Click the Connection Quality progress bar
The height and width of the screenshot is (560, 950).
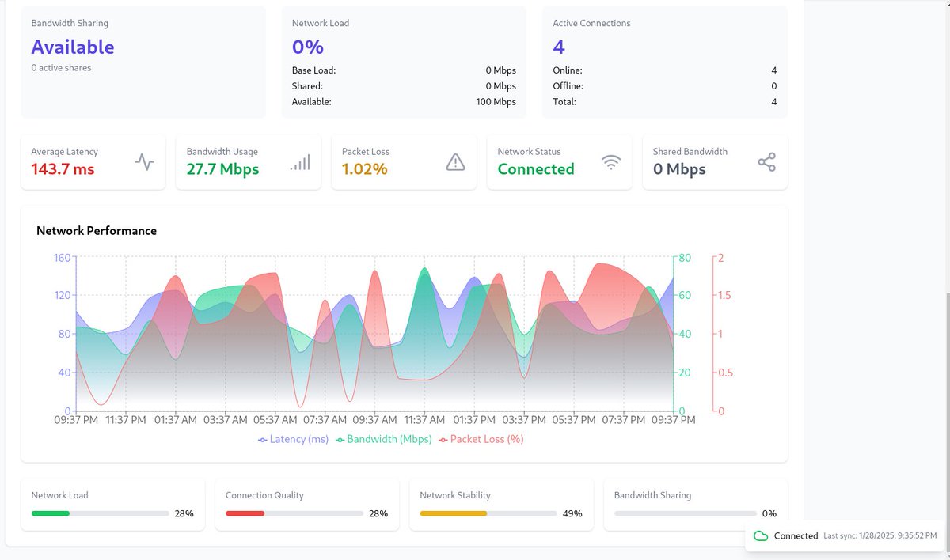point(294,513)
